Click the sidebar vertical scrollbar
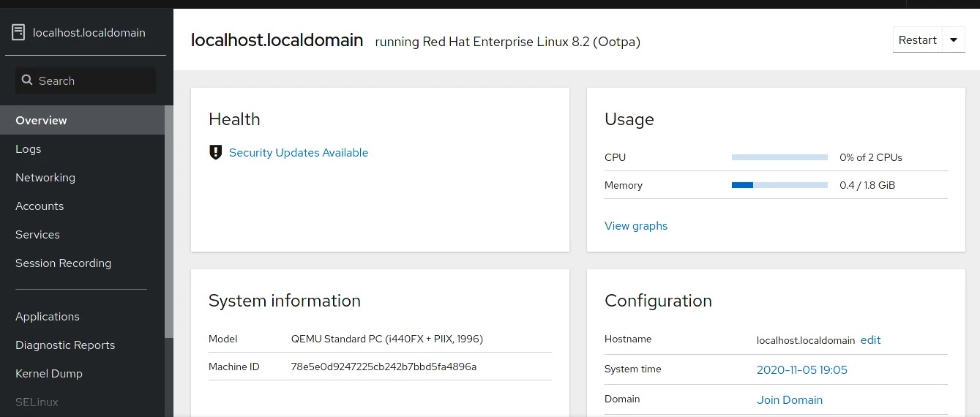The width and height of the screenshot is (980, 417). pos(169,222)
